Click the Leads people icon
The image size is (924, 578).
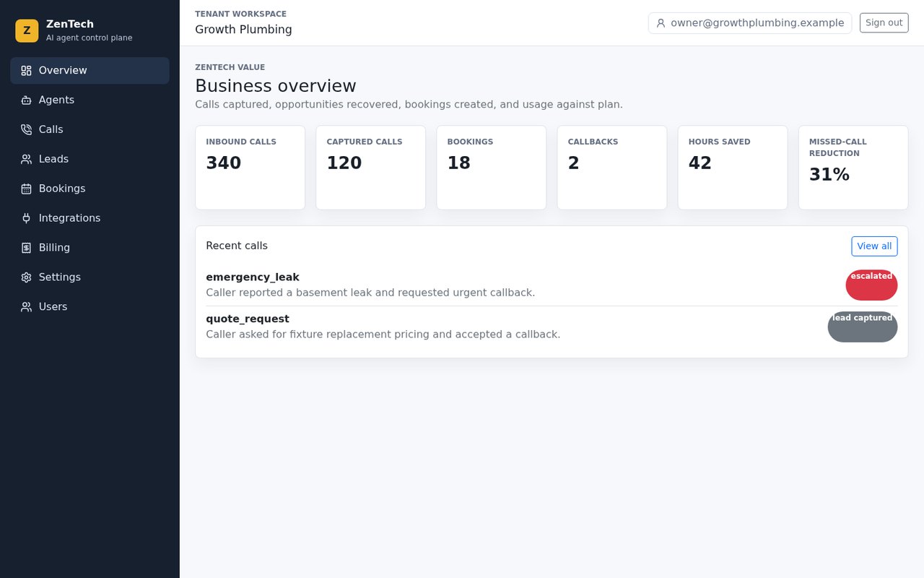click(x=26, y=160)
